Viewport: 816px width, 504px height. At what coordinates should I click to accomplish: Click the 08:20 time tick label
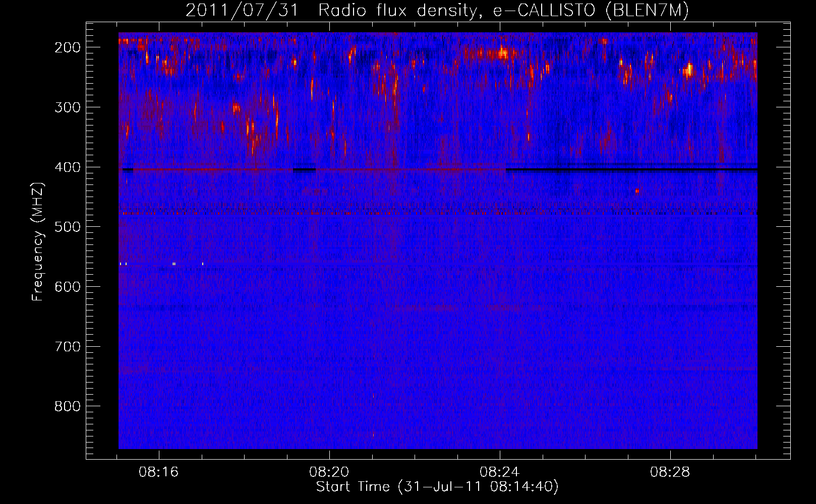coord(329,472)
